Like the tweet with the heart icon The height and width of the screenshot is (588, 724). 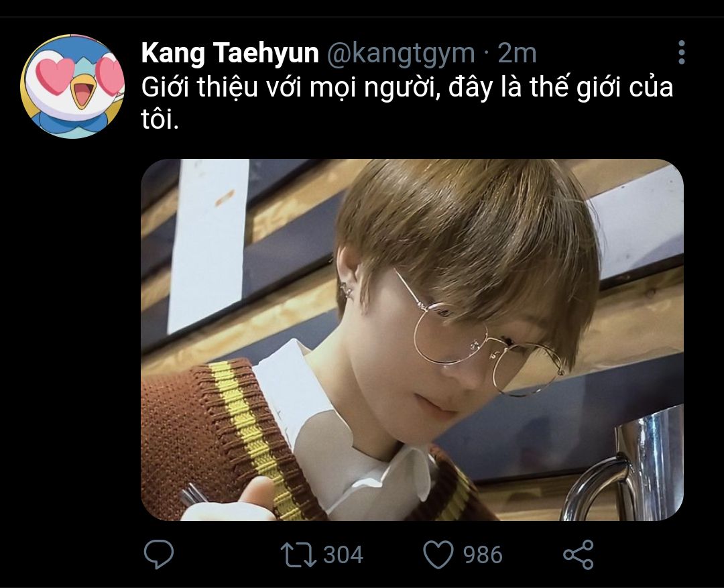click(x=439, y=554)
